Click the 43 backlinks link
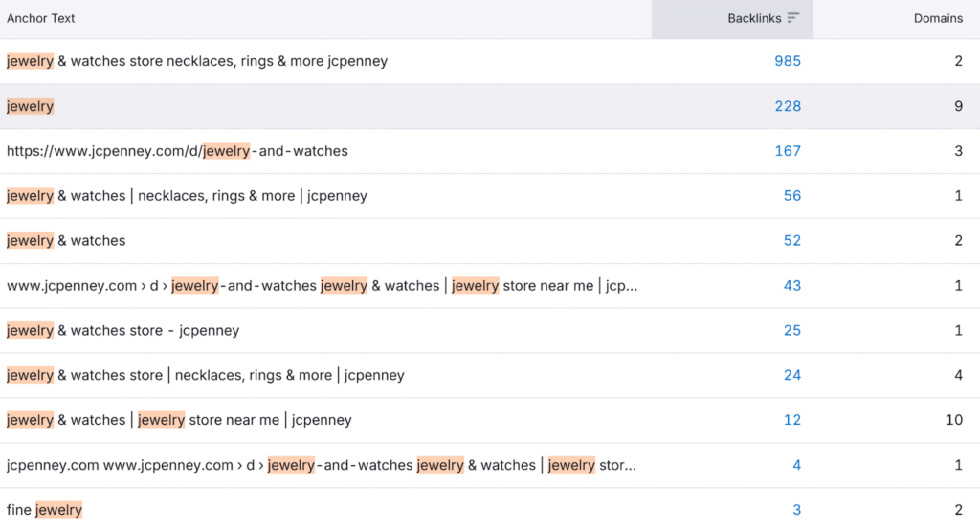This screenshot has height=530, width=980. [791, 286]
